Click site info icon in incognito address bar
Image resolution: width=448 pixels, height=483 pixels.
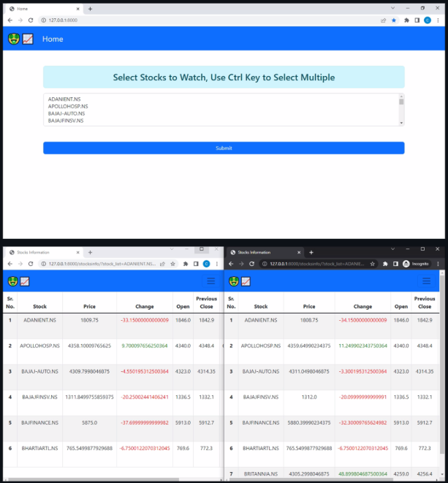(265, 264)
